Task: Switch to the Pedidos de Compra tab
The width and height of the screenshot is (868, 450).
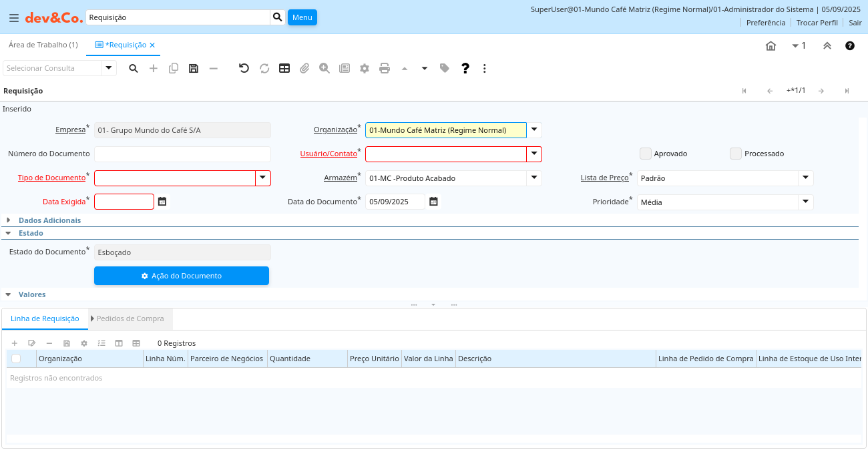Action: pyautogui.click(x=130, y=318)
